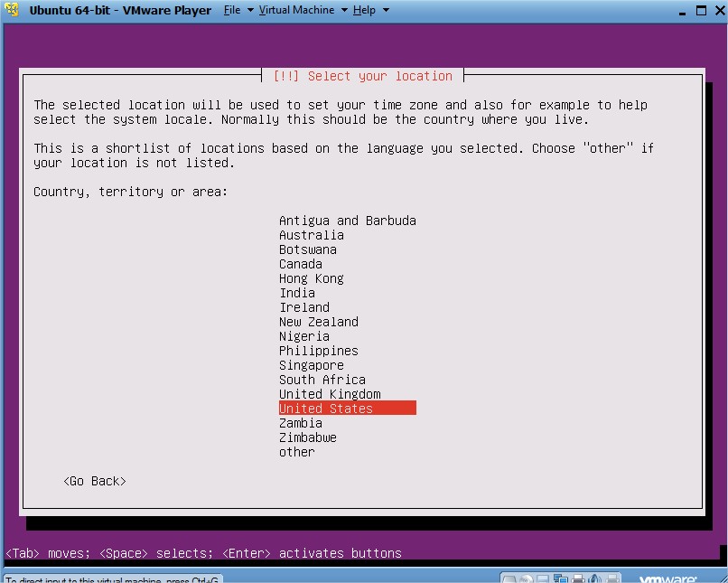728x583 pixels.
Task: Choose Hong Kong as the location
Action: click(311, 277)
